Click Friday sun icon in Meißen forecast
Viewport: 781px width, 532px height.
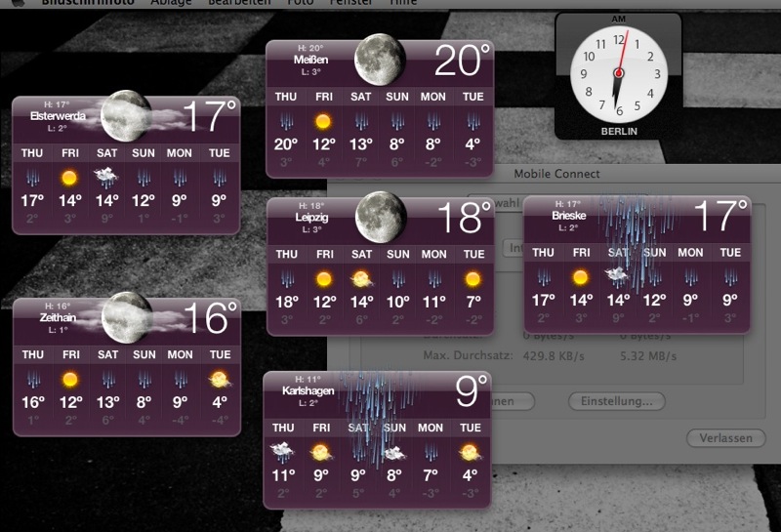point(323,121)
